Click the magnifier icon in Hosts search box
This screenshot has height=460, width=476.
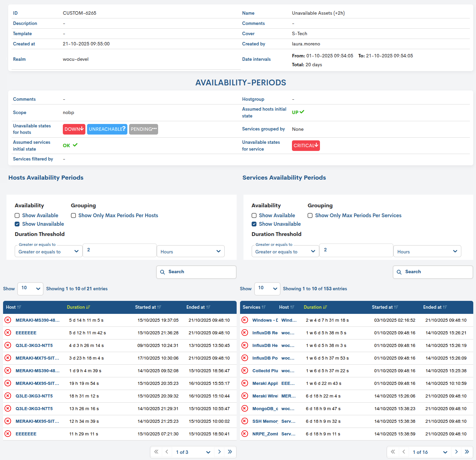pos(163,272)
